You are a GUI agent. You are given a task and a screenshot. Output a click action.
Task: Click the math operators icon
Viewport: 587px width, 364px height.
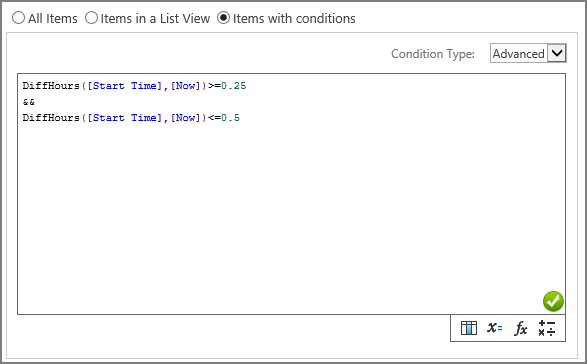(547, 328)
